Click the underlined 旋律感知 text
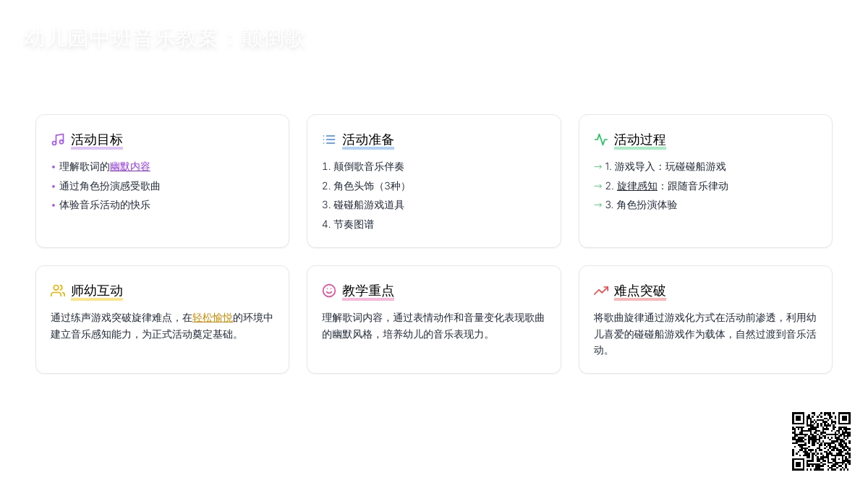Image resolution: width=868 pixels, height=488 pixels. pyautogui.click(x=637, y=186)
